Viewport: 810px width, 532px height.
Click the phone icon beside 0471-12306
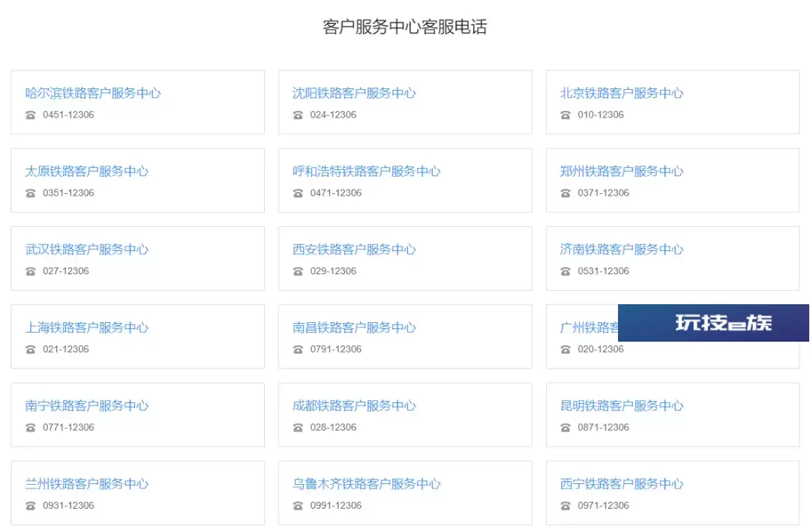[x=298, y=193]
